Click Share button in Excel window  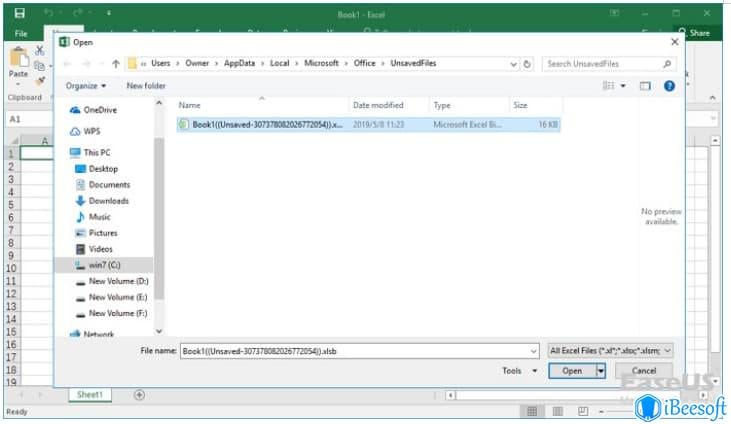click(695, 33)
